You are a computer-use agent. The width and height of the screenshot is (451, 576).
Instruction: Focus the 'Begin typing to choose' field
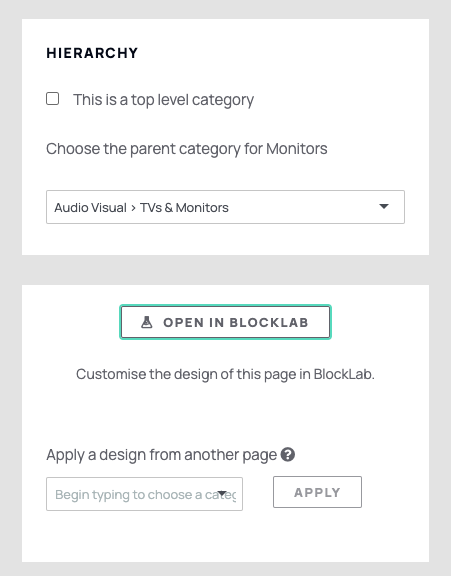(x=144, y=494)
